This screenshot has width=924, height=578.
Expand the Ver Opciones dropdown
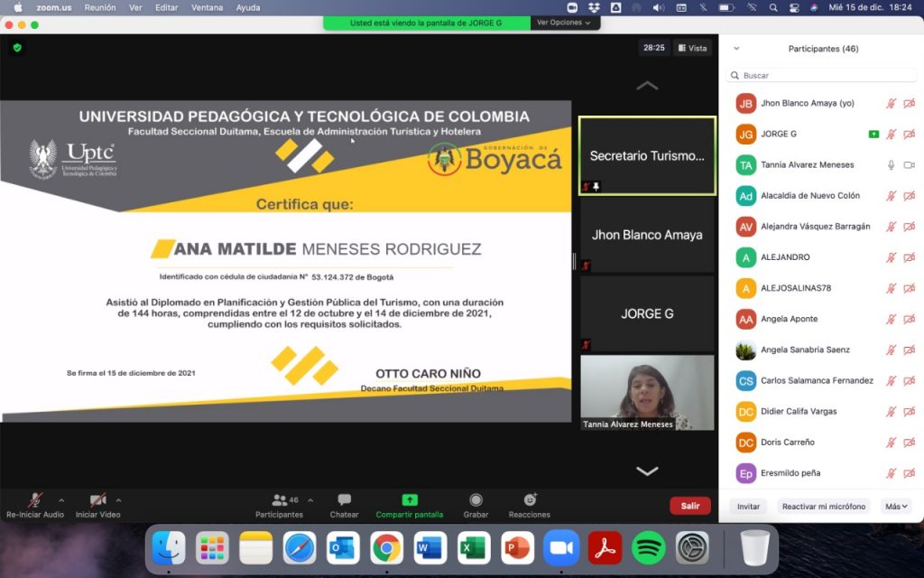point(564,23)
